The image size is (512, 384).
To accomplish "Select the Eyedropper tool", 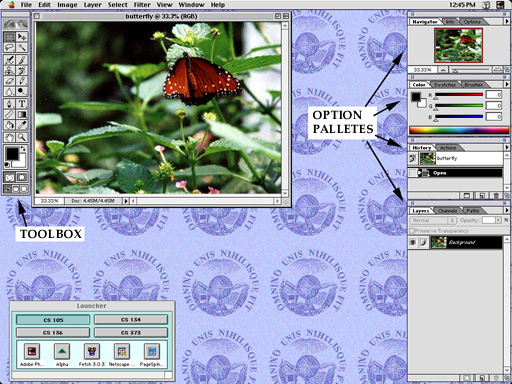I will 22,125.
